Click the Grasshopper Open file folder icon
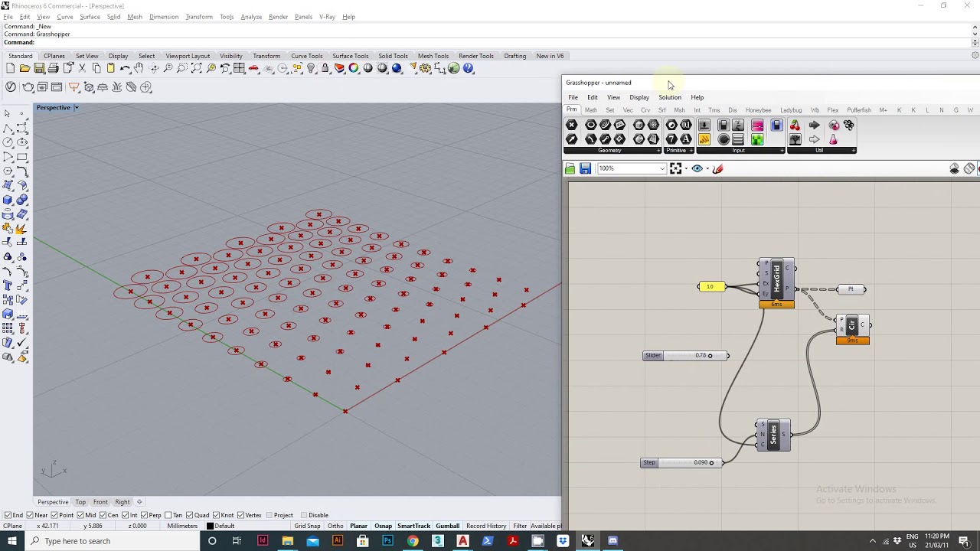The image size is (980, 551). tap(570, 168)
